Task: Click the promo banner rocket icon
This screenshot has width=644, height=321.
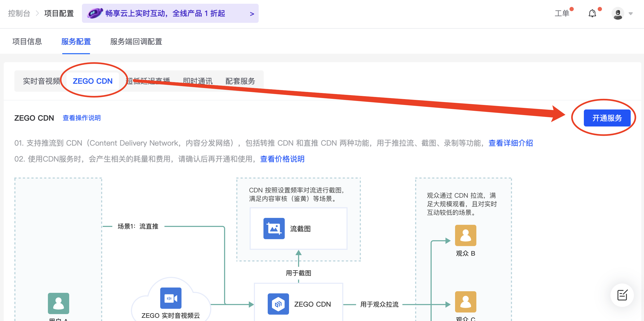Action: (x=95, y=13)
